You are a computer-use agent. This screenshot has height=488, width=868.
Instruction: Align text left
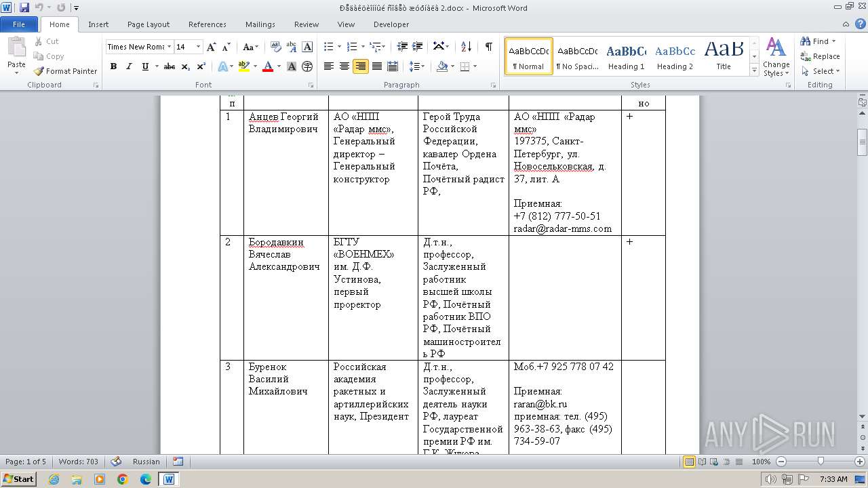click(x=329, y=66)
